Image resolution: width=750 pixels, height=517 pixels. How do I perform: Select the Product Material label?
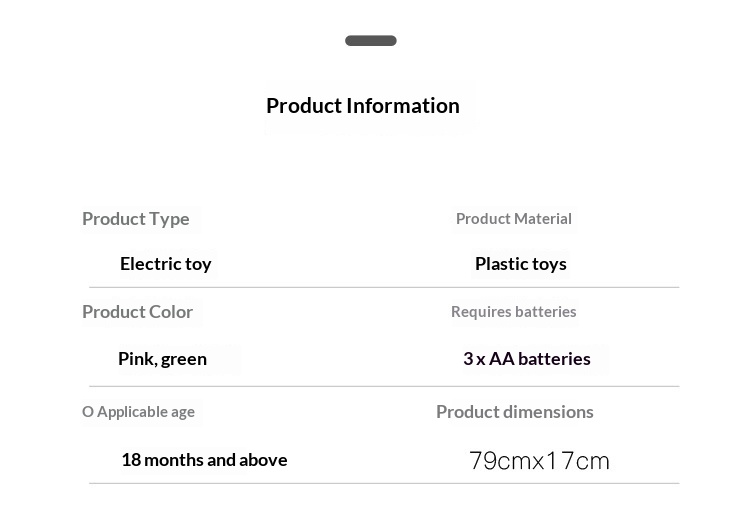tap(514, 219)
